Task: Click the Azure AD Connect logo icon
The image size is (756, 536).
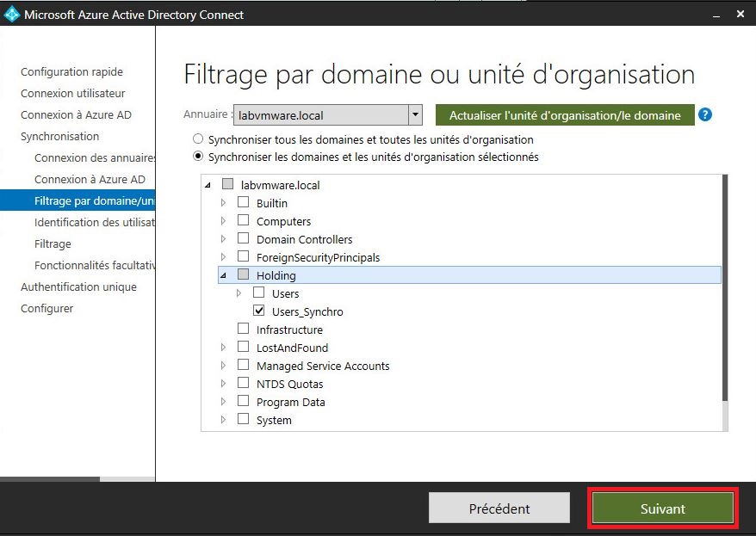Action: (11, 15)
